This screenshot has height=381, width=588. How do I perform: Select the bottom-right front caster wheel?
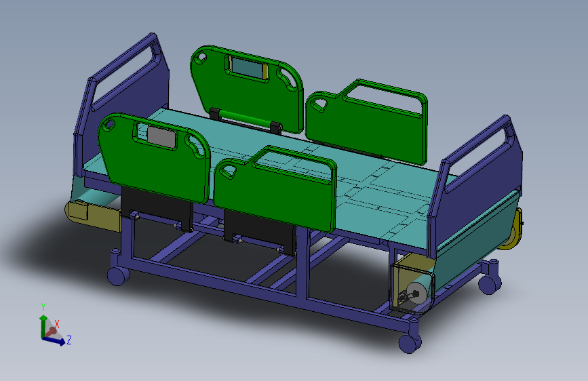point(409,344)
